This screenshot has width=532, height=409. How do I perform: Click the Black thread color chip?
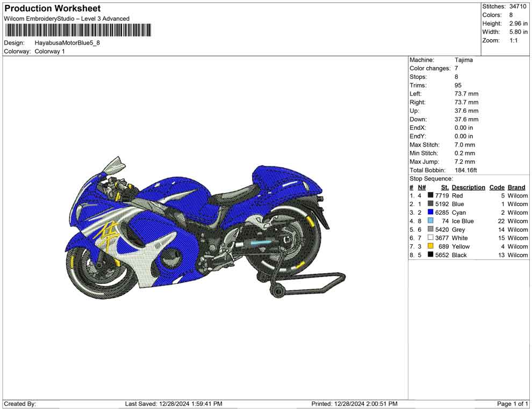[x=429, y=255]
